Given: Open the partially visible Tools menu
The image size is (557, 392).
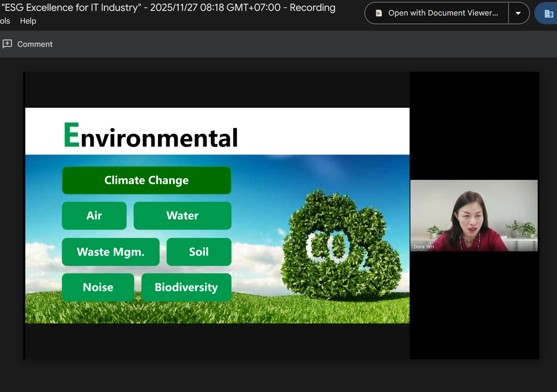Looking at the screenshot, I should [x=5, y=21].
